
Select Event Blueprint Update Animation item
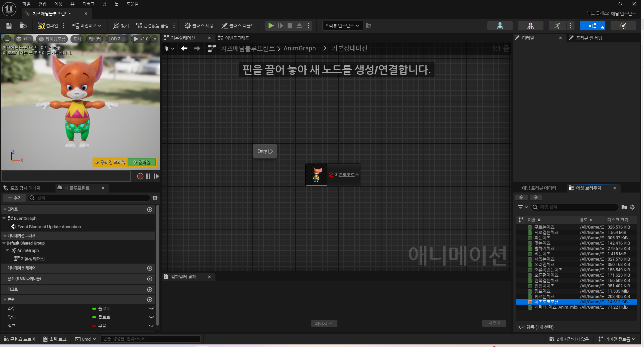(49, 227)
